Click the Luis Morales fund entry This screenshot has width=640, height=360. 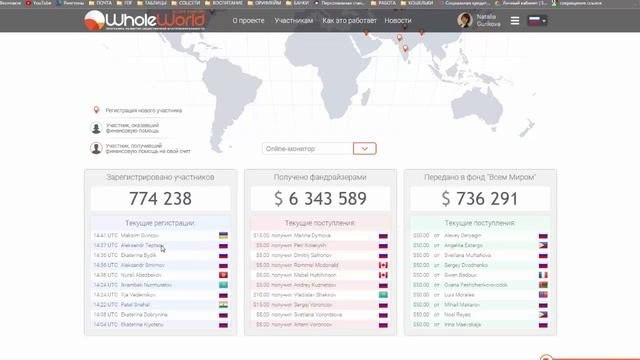point(480,295)
